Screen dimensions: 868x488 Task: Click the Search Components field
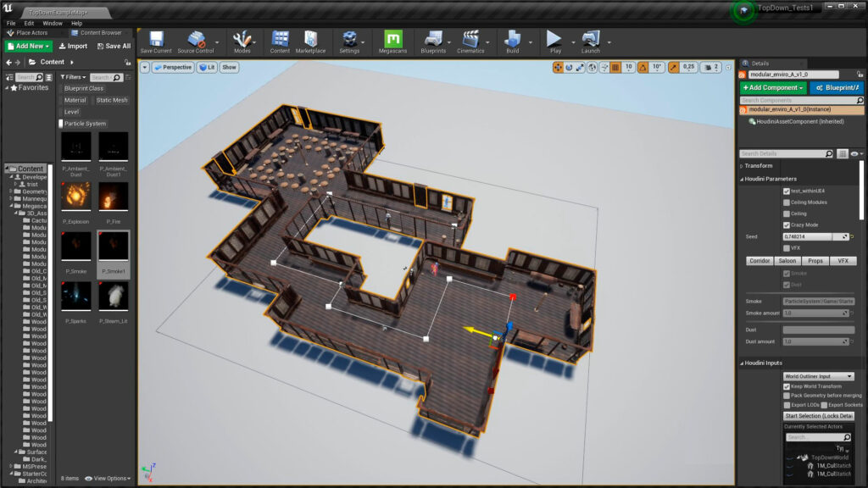[x=802, y=101]
